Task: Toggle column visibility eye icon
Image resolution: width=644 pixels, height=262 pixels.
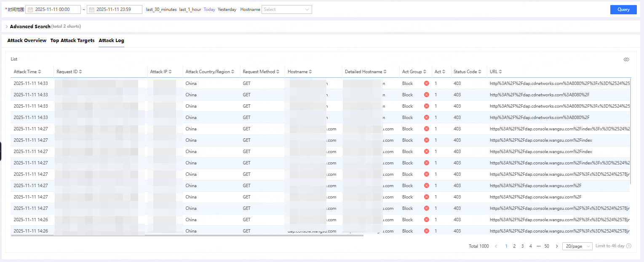Action: coord(626,59)
